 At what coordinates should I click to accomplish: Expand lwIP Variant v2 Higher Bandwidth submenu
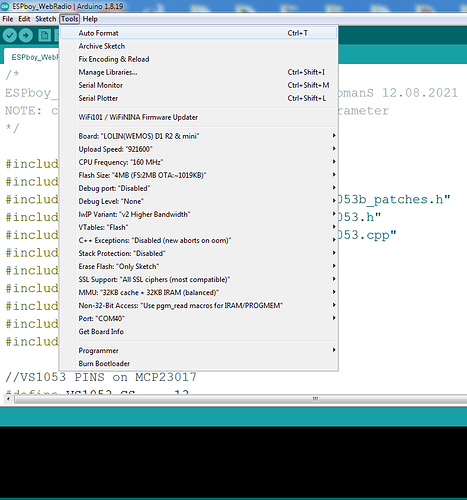coord(199,214)
